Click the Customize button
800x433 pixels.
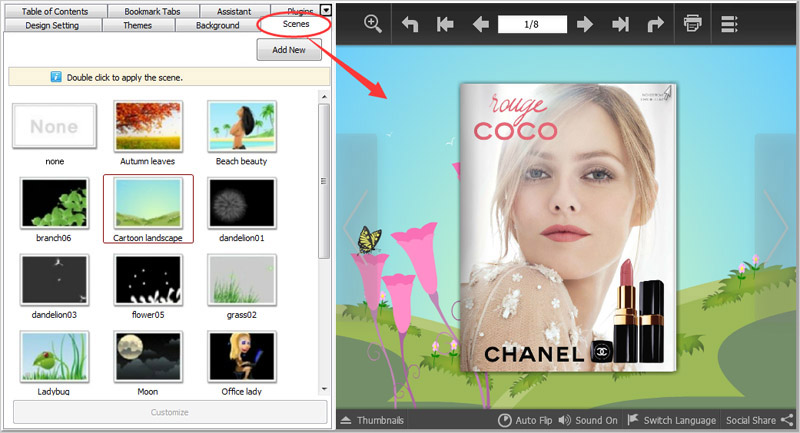click(170, 412)
